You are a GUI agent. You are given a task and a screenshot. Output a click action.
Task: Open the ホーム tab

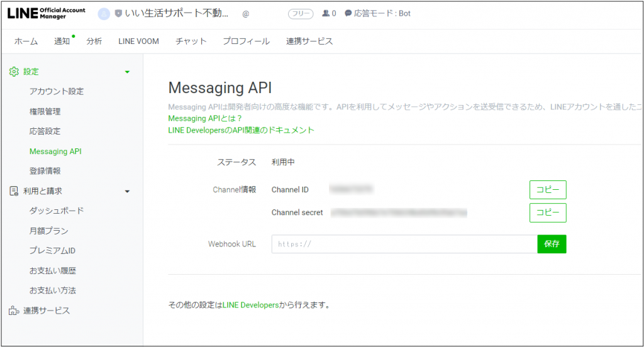[x=26, y=41]
